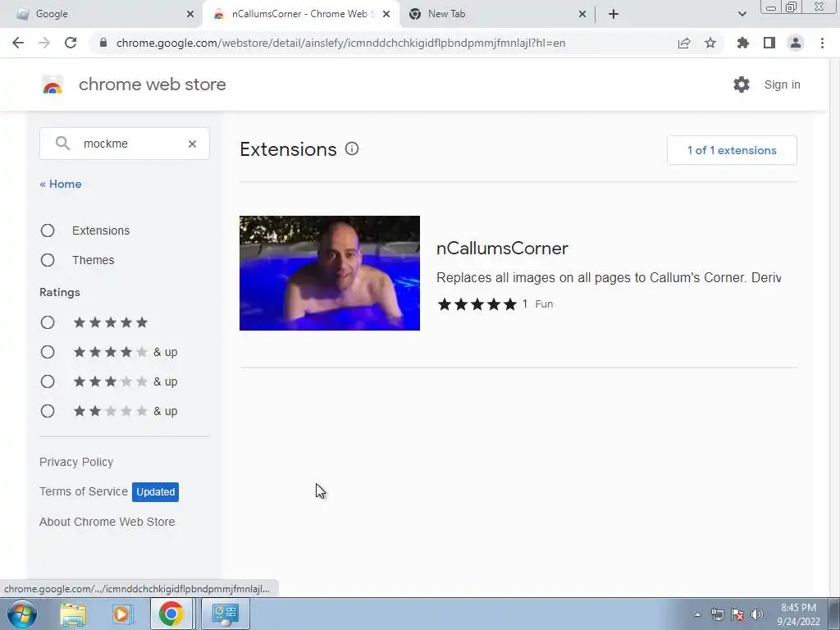Open the Privacy Policy link
840x630 pixels.
coord(76,462)
